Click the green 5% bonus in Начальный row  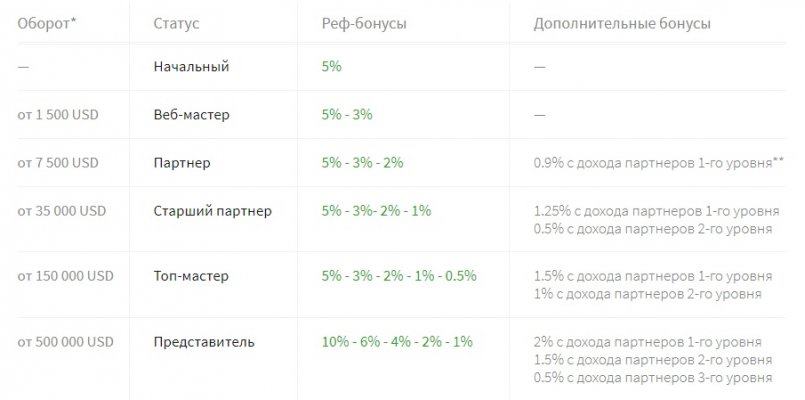click(x=332, y=67)
